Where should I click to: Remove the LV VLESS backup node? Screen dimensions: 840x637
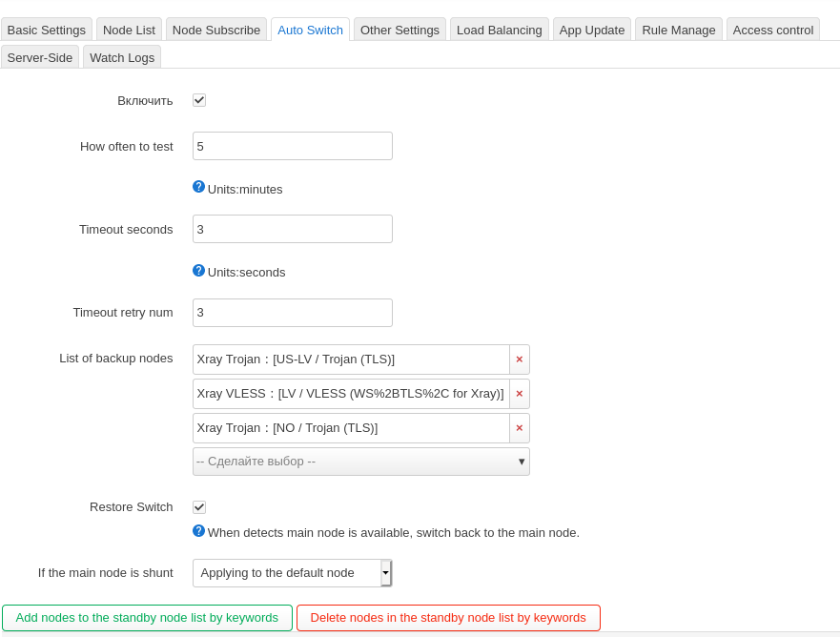[520, 394]
